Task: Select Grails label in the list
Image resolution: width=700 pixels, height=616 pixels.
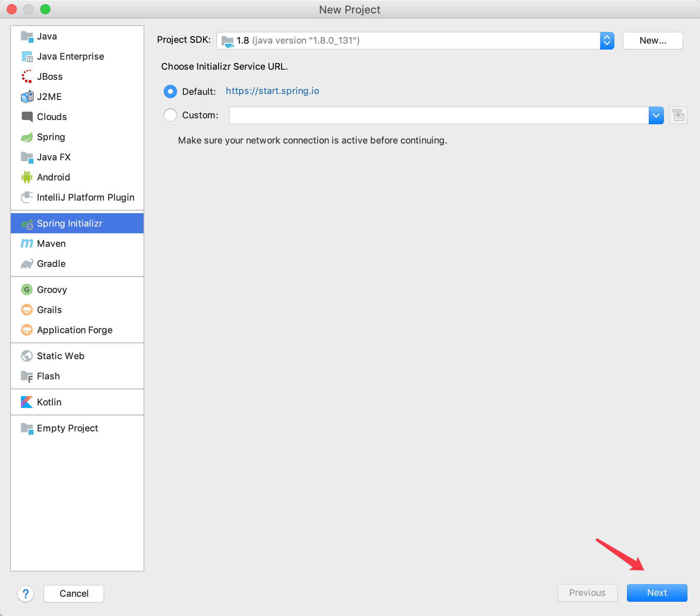Action: pyautogui.click(x=49, y=310)
